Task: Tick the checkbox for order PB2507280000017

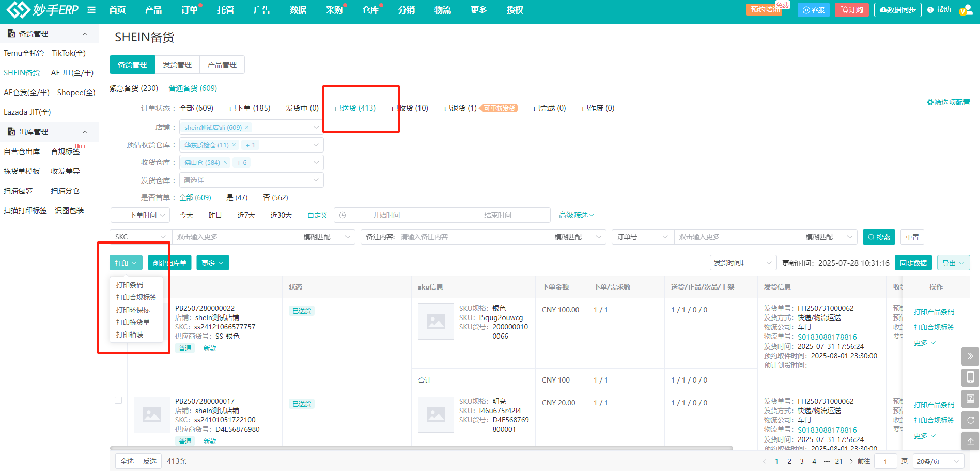Action: pyautogui.click(x=118, y=400)
